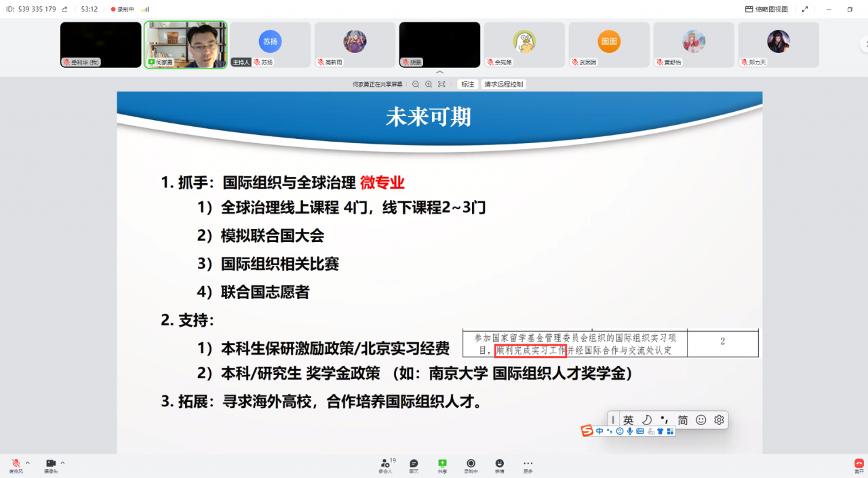
Task: Collapse the participant video strip with the chevron
Action: pyautogui.click(x=439, y=72)
